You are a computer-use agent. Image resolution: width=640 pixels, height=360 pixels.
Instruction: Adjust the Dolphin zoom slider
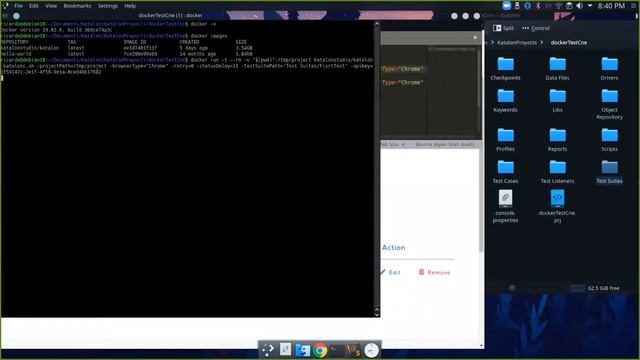(512, 288)
